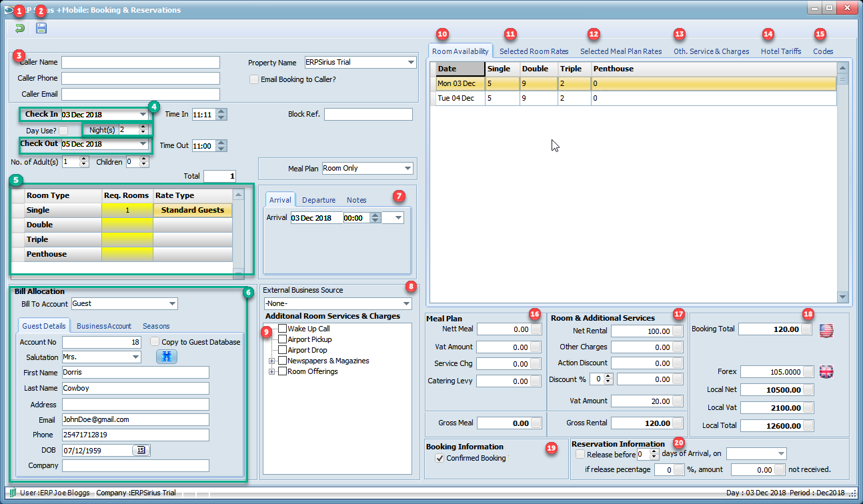Adjust the Children count spinner
The height and width of the screenshot is (504, 863).
click(144, 161)
